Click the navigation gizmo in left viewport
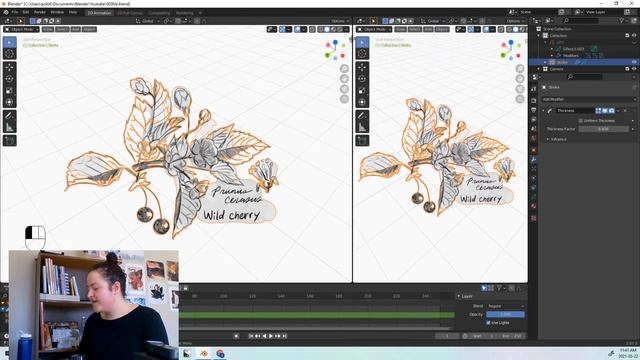 tap(335, 50)
